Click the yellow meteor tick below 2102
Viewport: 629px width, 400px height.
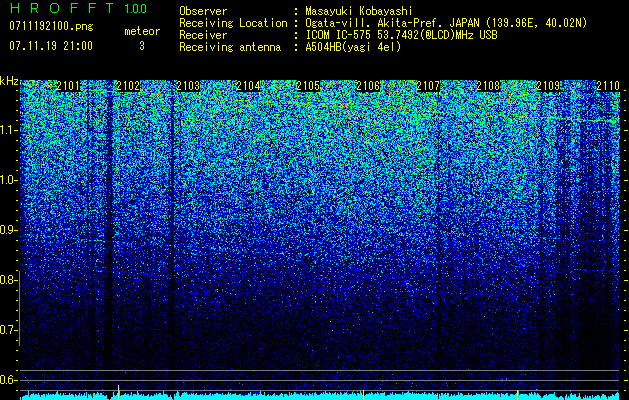tap(118, 390)
